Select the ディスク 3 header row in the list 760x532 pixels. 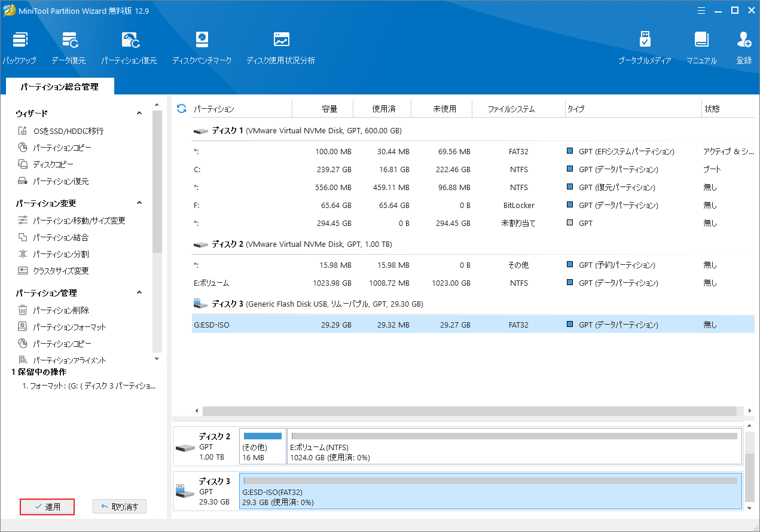click(473, 304)
